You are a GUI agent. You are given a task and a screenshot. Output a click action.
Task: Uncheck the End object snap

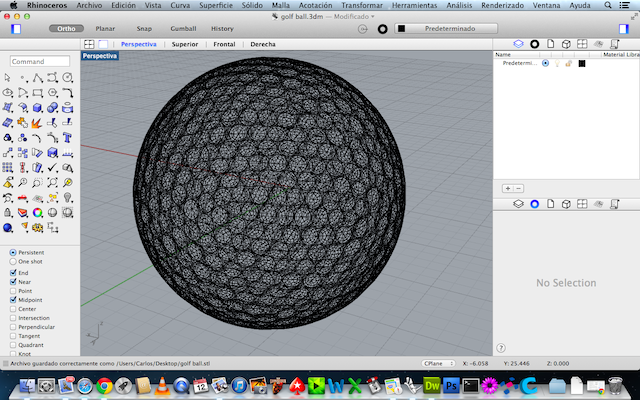[x=13, y=273]
